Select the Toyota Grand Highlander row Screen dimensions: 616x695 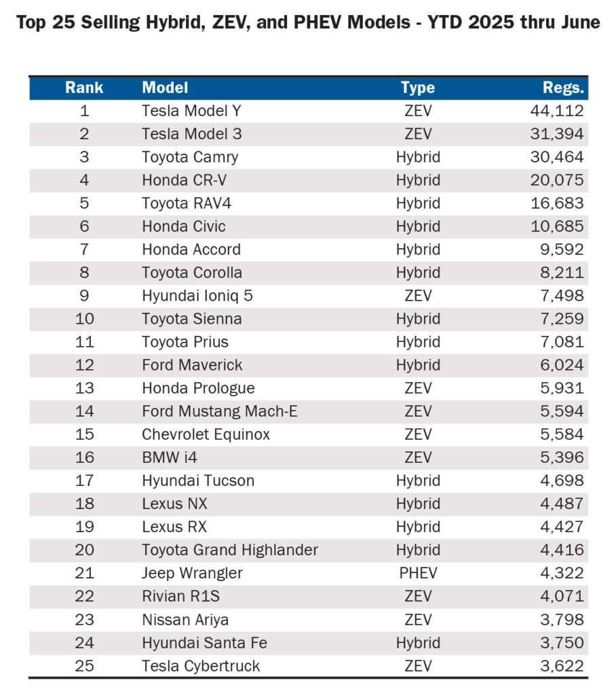(309, 550)
